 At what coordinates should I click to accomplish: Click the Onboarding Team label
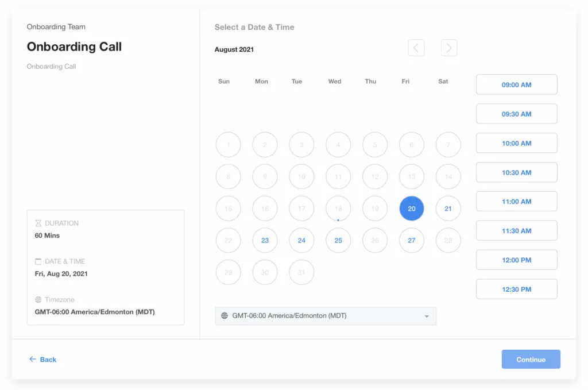tap(56, 26)
